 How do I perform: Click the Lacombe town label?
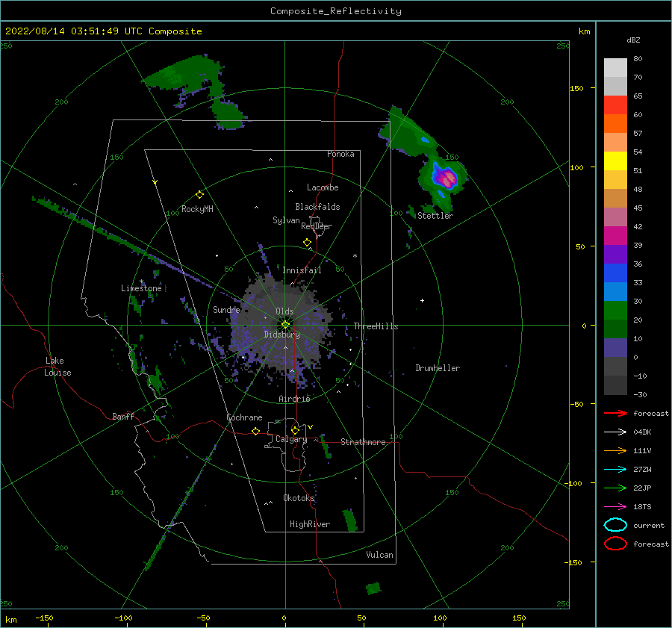point(323,187)
